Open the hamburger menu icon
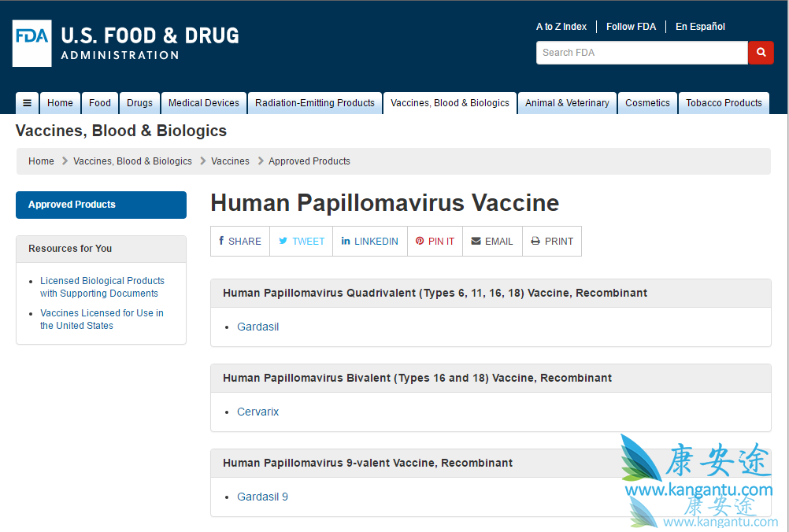This screenshot has height=532, width=789. (x=27, y=103)
